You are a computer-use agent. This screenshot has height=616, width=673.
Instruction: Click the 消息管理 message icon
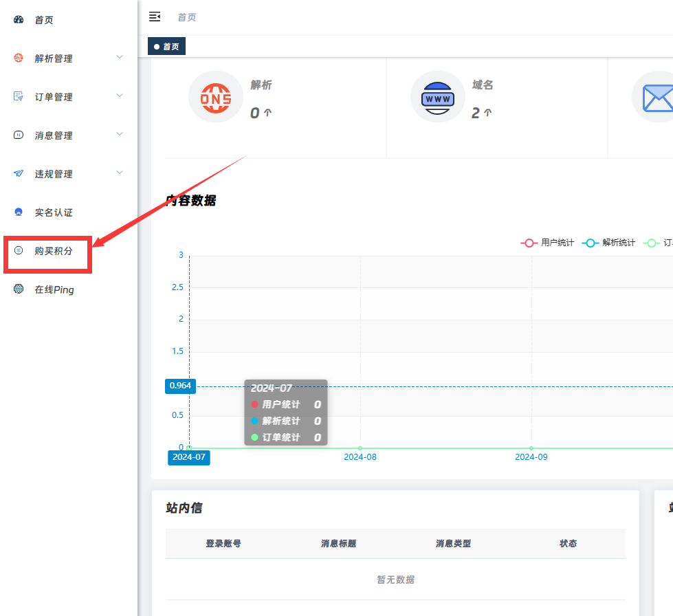click(19, 135)
